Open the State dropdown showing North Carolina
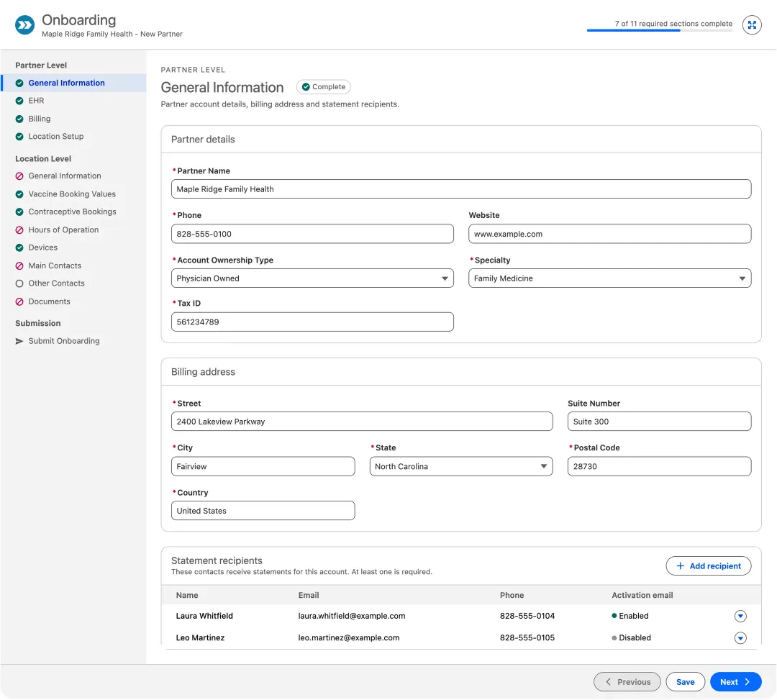777x700 pixels. 461,467
